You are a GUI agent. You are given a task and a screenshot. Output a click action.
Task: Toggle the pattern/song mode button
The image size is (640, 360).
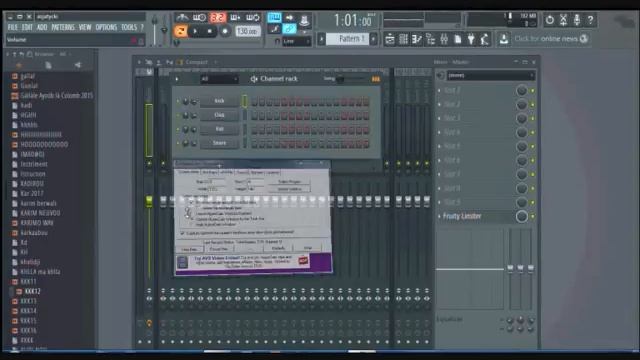(x=180, y=31)
